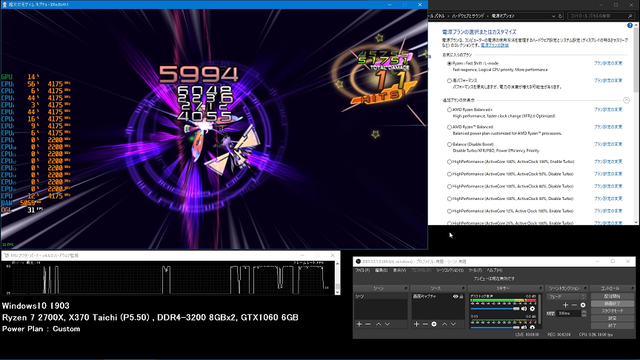Change plan settings for AMD Ryzen Balanced+
This screenshot has height=360, width=640.
click(608, 109)
